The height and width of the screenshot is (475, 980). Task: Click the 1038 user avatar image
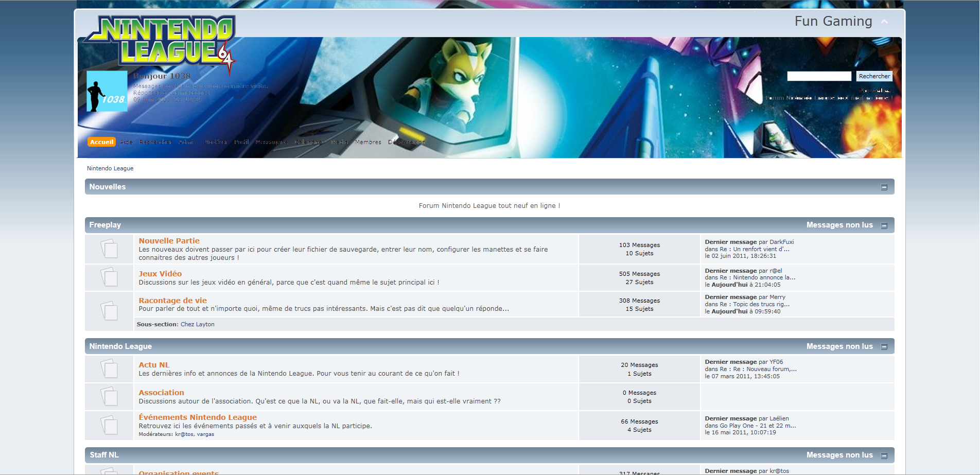click(107, 91)
